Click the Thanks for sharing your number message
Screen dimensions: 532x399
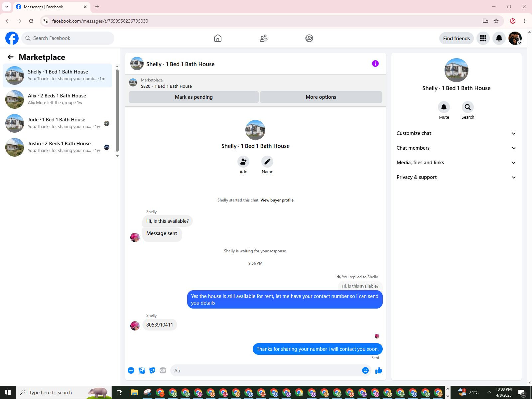click(x=318, y=349)
